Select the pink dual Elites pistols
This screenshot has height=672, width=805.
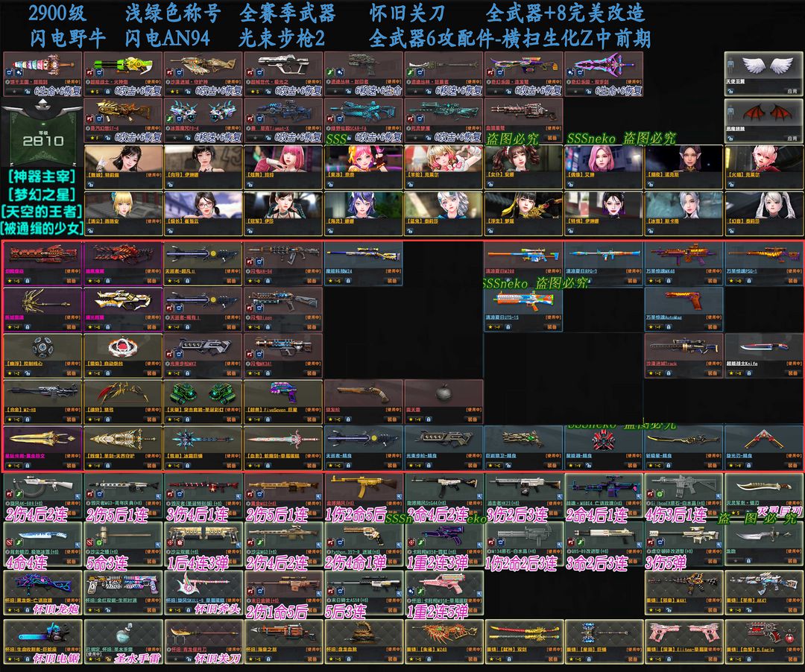point(684,641)
